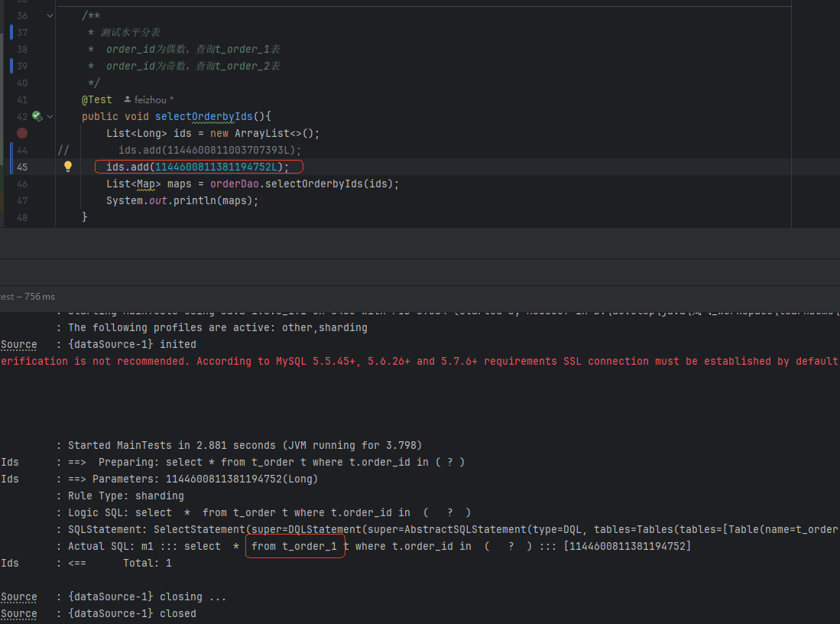840x624 pixels.
Task: Click the person icon beside feizhou author hint
Action: pos(127,99)
